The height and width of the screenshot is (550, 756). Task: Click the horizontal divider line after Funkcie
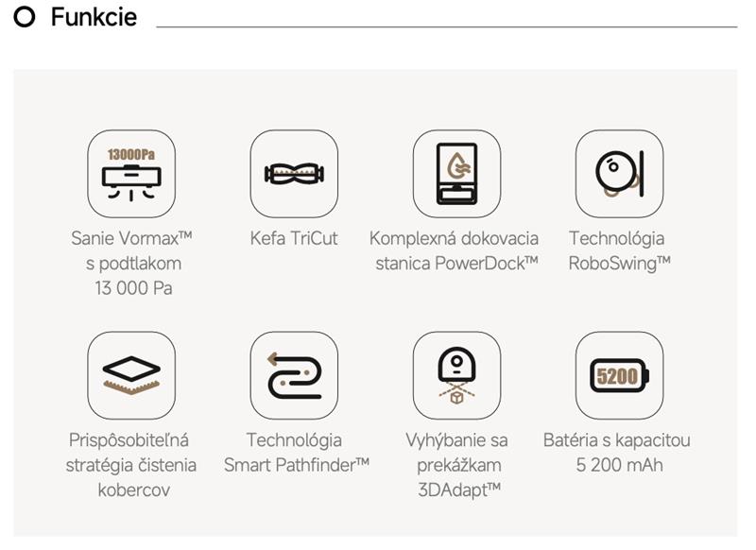[x=446, y=26]
